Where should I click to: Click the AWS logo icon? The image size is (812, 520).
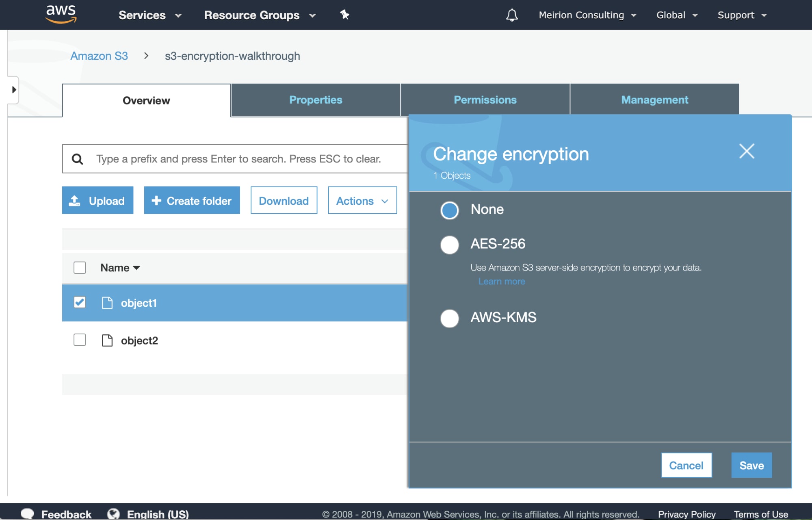pyautogui.click(x=61, y=14)
